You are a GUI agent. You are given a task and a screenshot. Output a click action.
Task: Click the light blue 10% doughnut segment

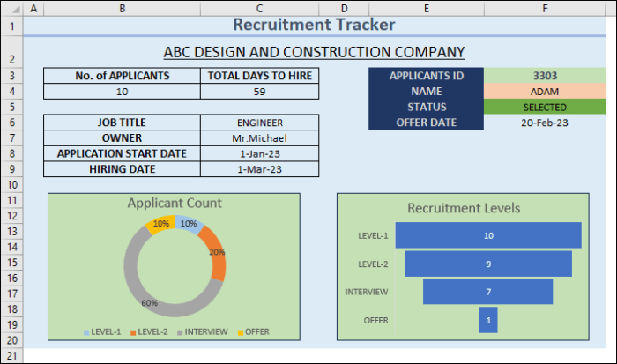point(189,224)
